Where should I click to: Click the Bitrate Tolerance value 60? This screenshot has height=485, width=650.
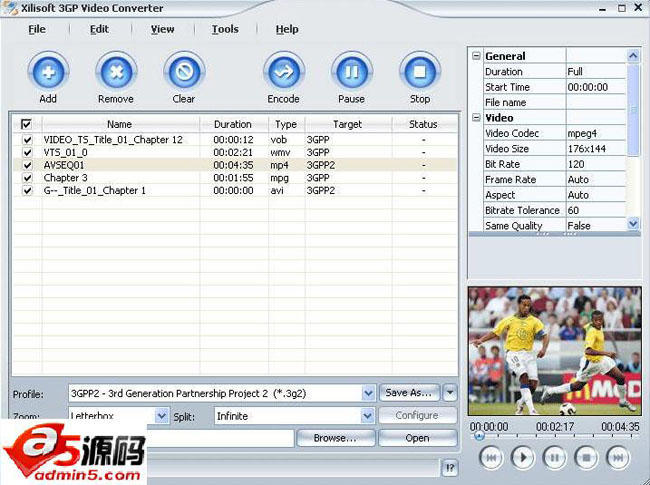[596, 210]
